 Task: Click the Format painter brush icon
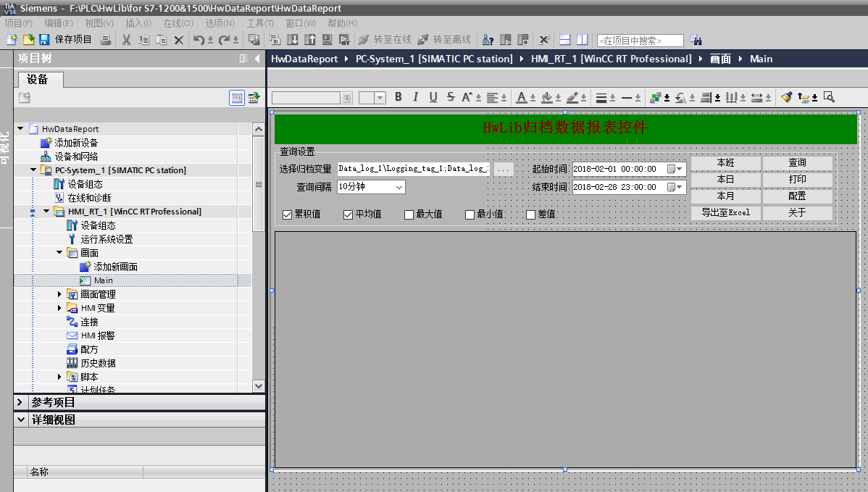pyautogui.click(x=786, y=97)
